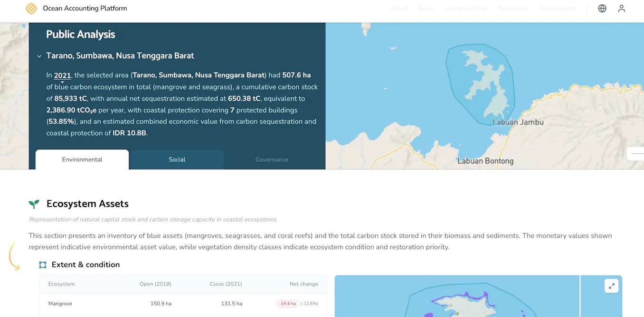Image resolution: width=644 pixels, height=317 pixels.
Task: Switch to the Environmental tab
Action: tap(82, 159)
